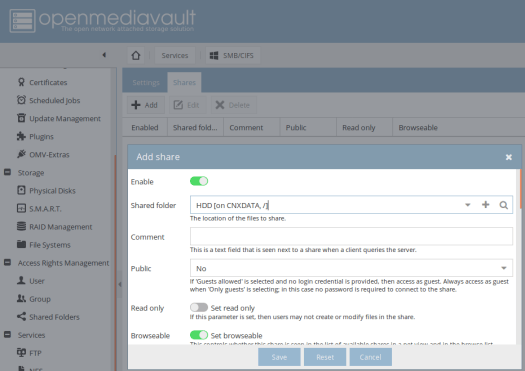Switch to the Settings tab
525x371 pixels.
click(146, 82)
